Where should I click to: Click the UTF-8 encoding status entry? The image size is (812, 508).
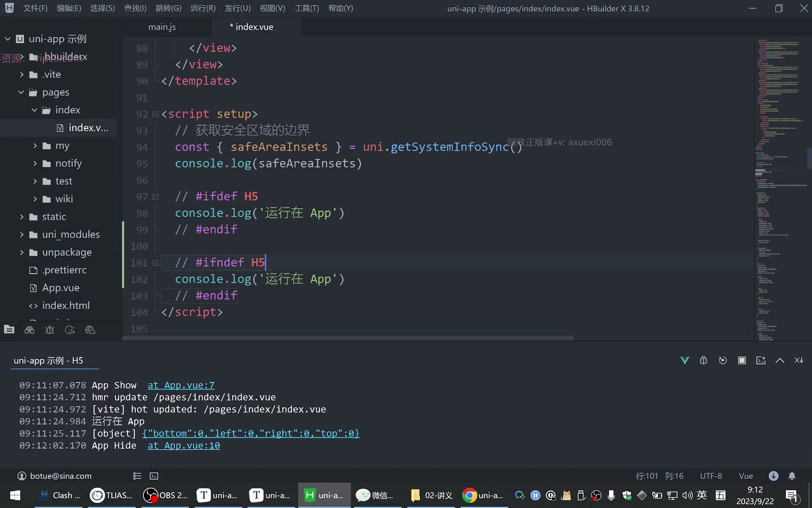pos(711,476)
